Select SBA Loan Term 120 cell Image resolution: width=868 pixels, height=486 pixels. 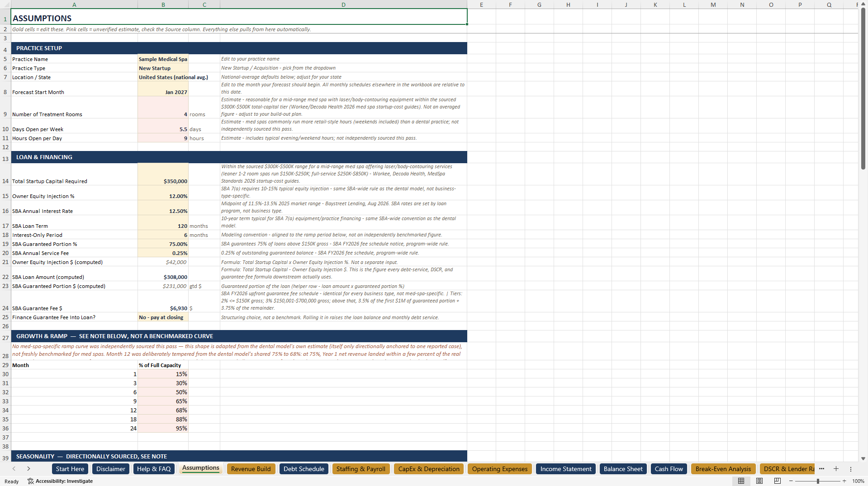(163, 223)
